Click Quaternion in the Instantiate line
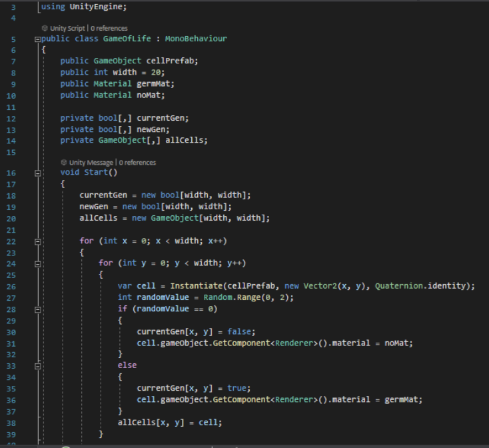This screenshot has height=448, width=489. pos(398,286)
